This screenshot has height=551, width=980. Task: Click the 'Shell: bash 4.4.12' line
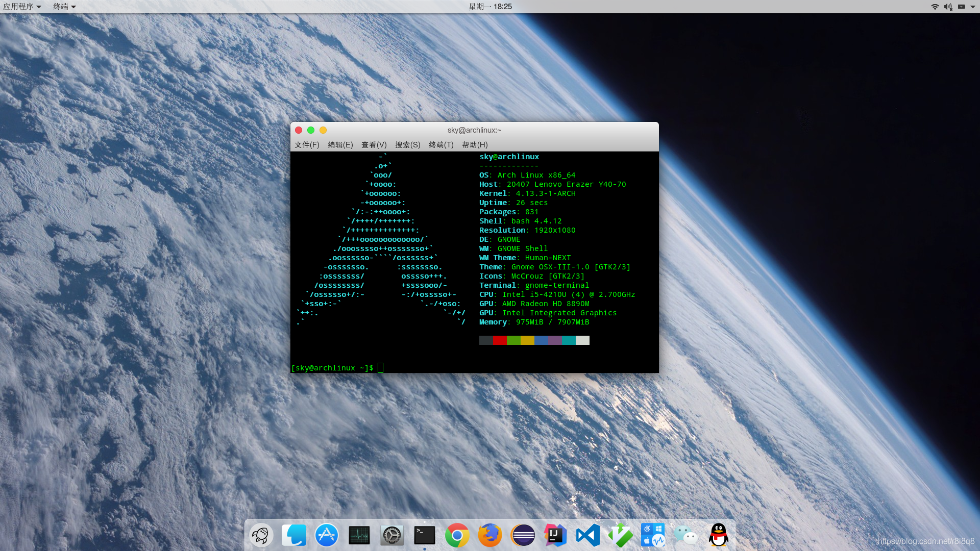(x=520, y=221)
